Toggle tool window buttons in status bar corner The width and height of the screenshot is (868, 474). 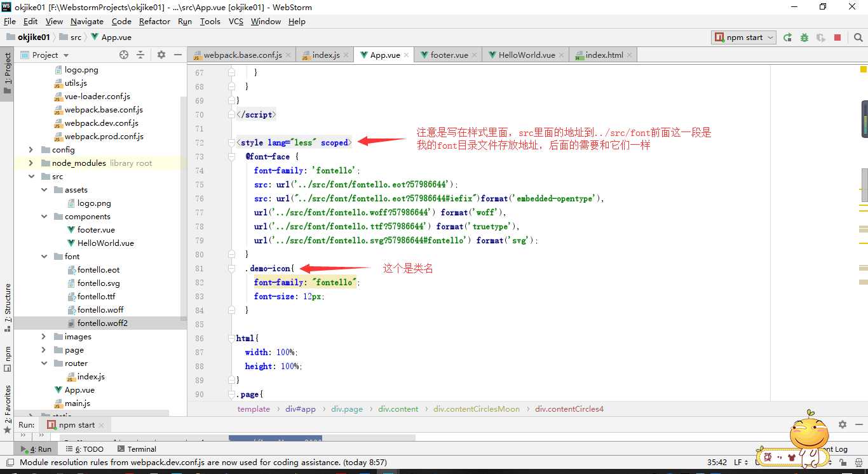9,463
